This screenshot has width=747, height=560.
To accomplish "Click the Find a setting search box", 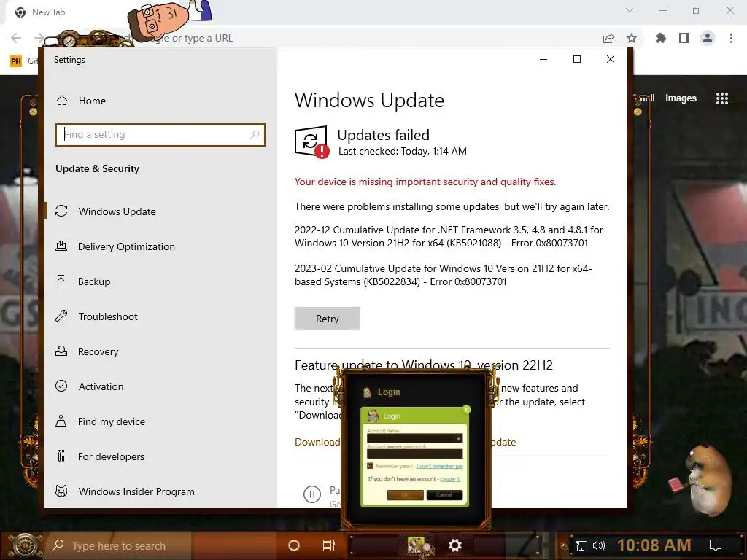I will [x=160, y=135].
